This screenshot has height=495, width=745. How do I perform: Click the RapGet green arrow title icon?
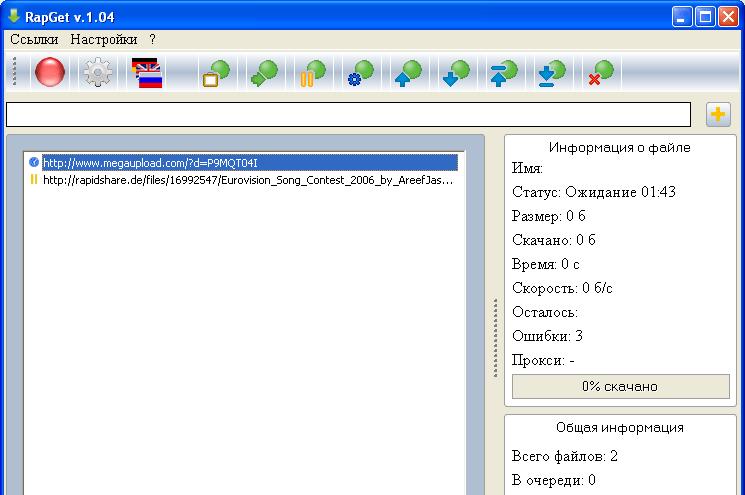click(14, 16)
